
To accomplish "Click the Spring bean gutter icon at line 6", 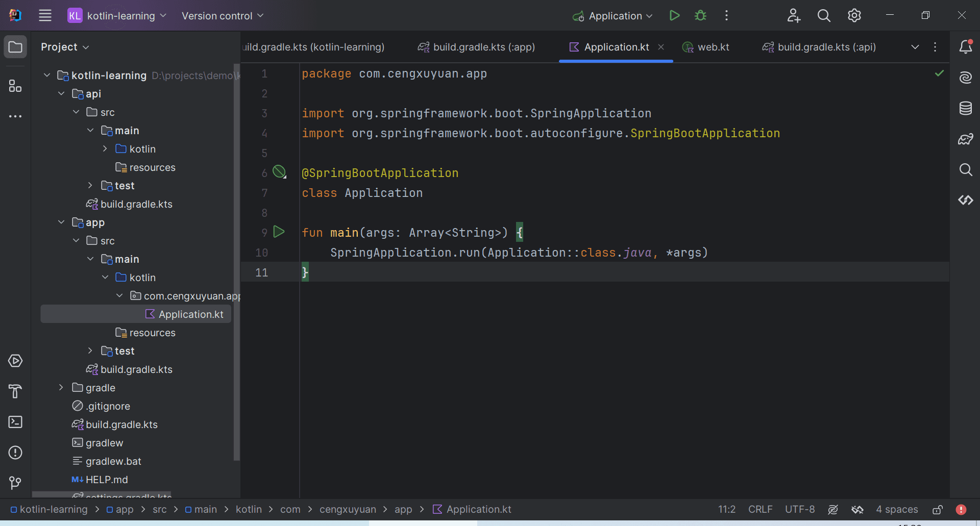I will click(279, 172).
